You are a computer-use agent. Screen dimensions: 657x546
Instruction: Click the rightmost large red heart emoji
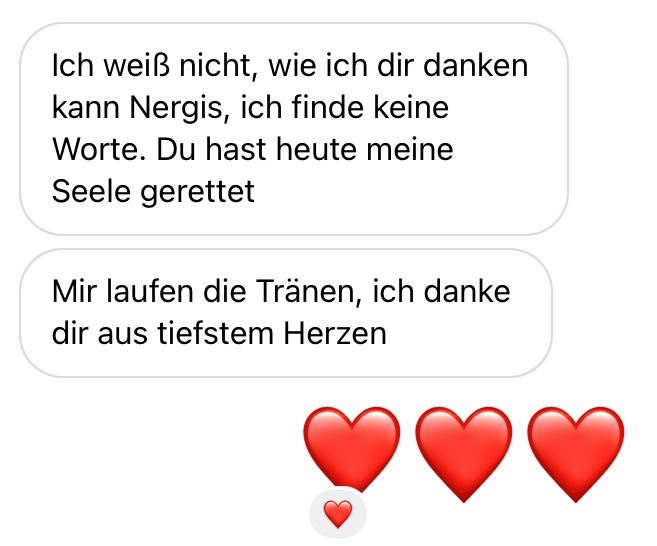576,454
